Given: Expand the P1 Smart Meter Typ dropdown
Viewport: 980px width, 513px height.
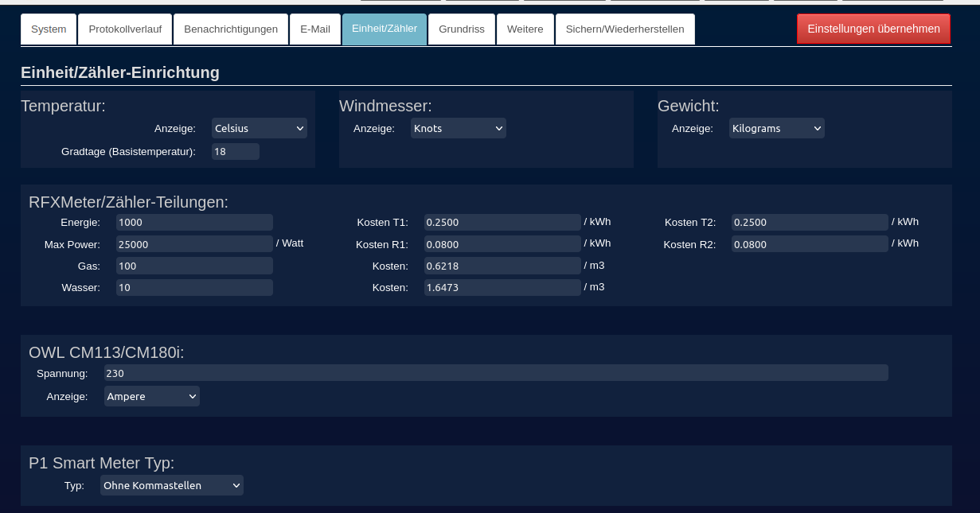Looking at the screenshot, I should 172,485.
